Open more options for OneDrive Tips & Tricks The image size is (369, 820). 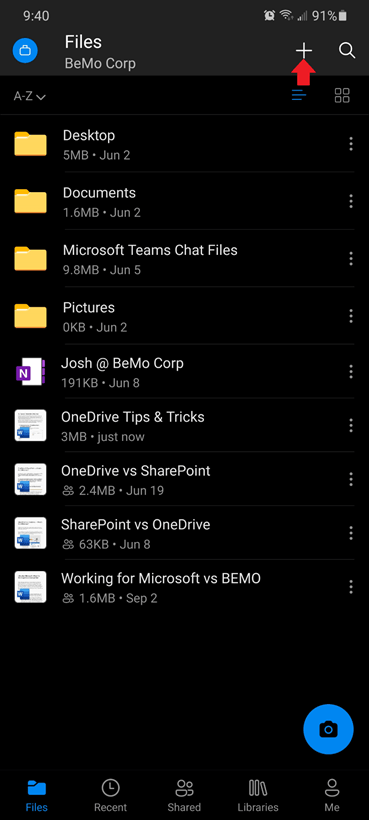click(351, 426)
